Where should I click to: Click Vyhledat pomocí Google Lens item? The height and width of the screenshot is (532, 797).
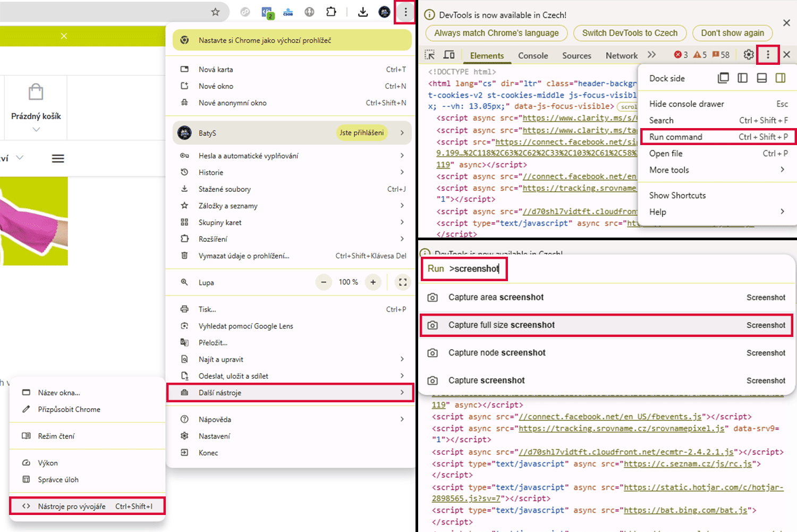pos(290,326)
